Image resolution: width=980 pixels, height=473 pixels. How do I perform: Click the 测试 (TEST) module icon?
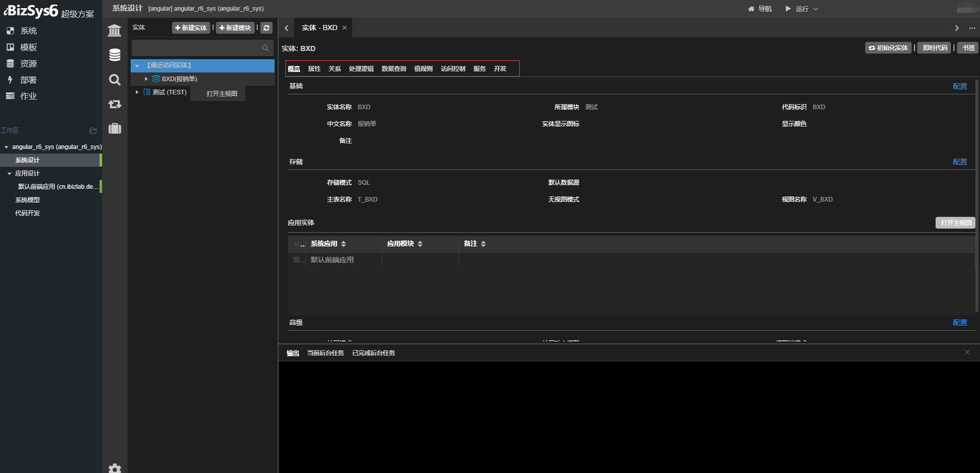[x=147, y=92]
